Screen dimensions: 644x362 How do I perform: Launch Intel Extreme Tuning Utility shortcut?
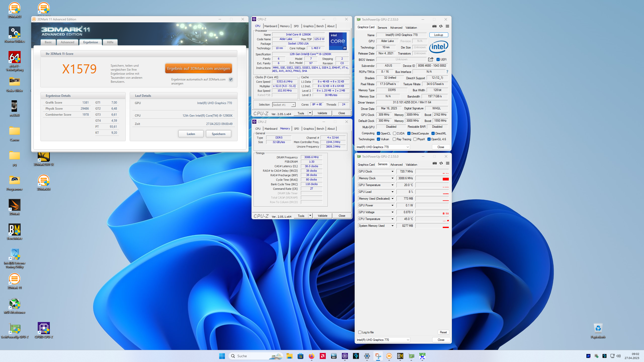click(15, 258)
